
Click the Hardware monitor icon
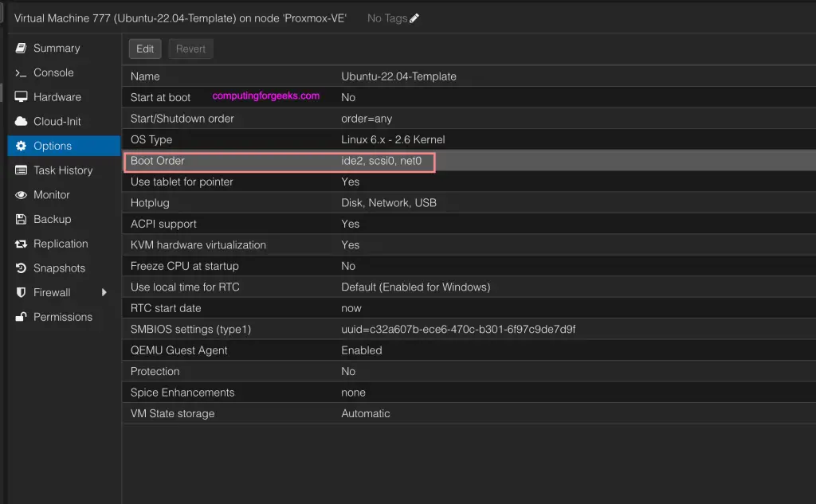[x=21, y=97]
